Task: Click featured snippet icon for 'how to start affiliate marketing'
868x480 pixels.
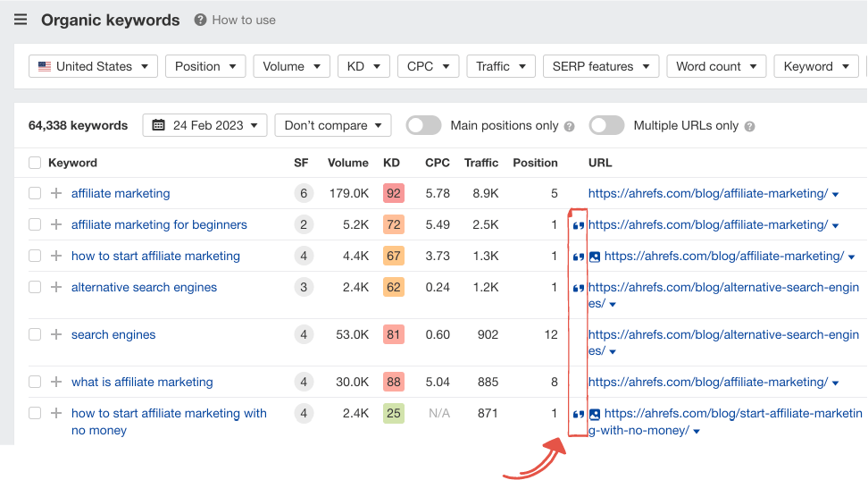Action: click(578, 257)
